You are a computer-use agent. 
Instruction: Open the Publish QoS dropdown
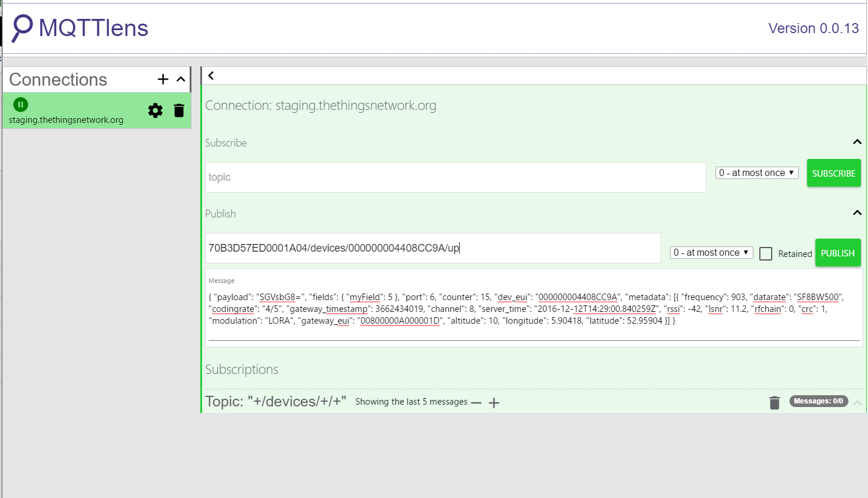click(x=711, y=252)
